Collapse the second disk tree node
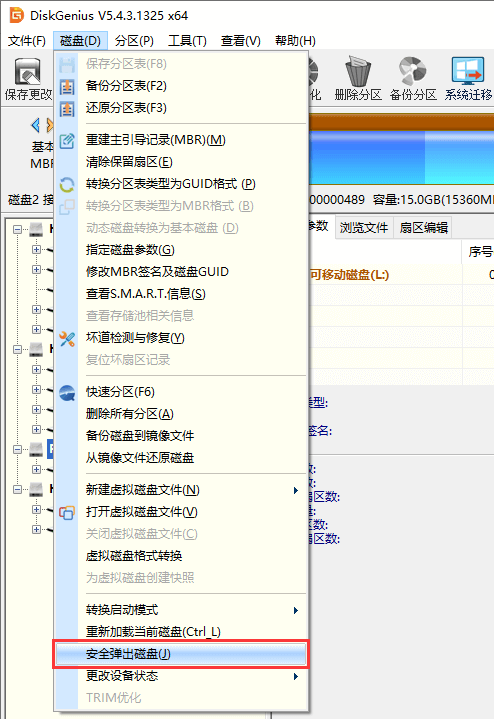Screen dimensions: 494x719 (x=17, y=349)
